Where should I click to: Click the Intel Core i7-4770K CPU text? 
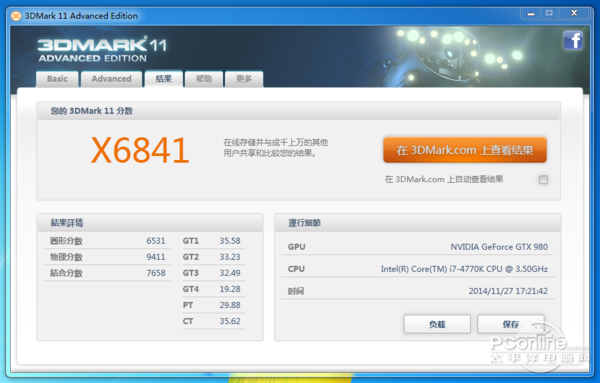pos(464,269)
